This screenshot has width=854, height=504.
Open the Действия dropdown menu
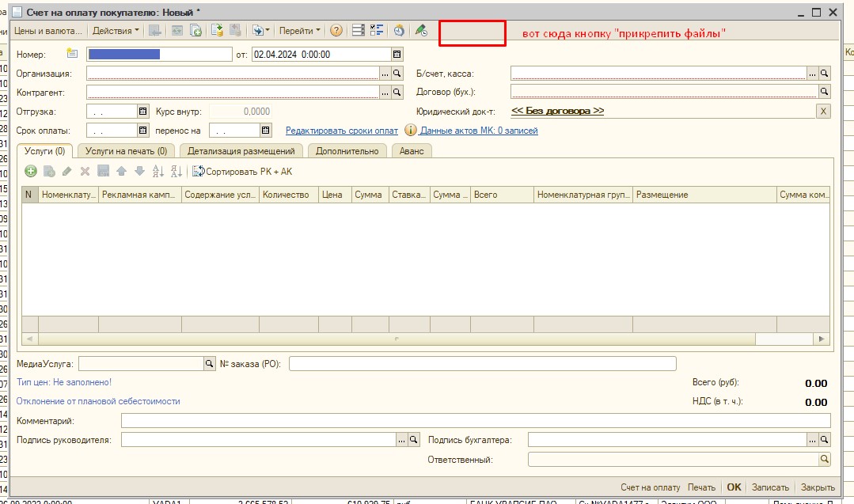116,31
